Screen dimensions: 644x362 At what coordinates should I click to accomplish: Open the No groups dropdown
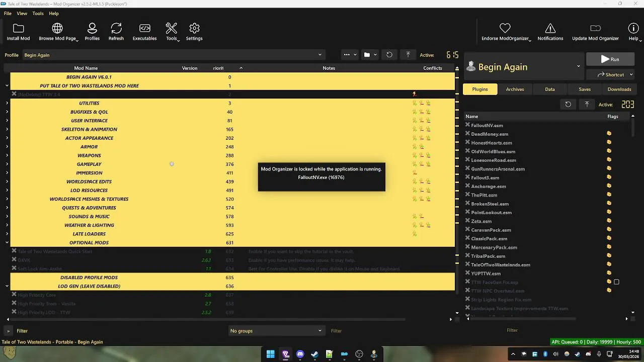(276, 331)
